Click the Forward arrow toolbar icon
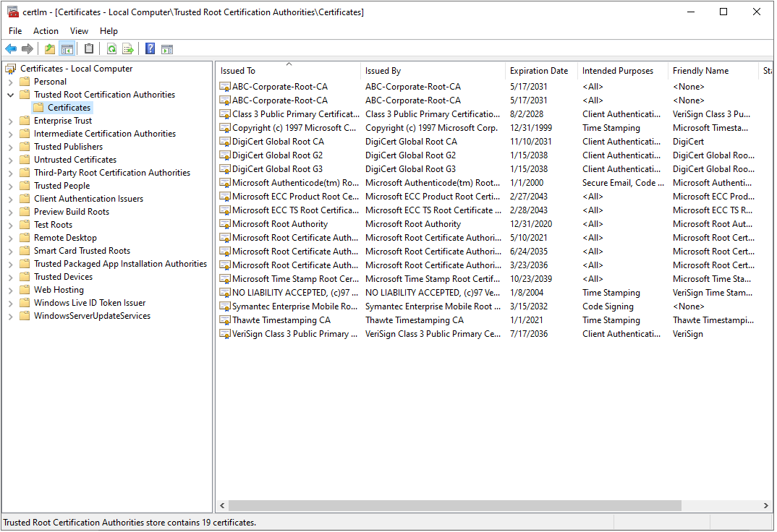777x532 pixels. click(x=27, y=48)
